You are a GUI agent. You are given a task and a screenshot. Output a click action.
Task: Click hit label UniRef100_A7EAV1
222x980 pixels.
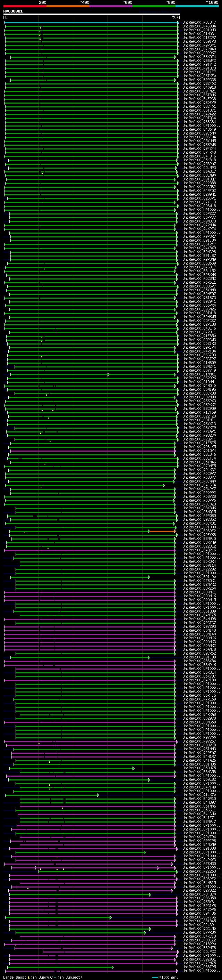[x=199, y=431]
